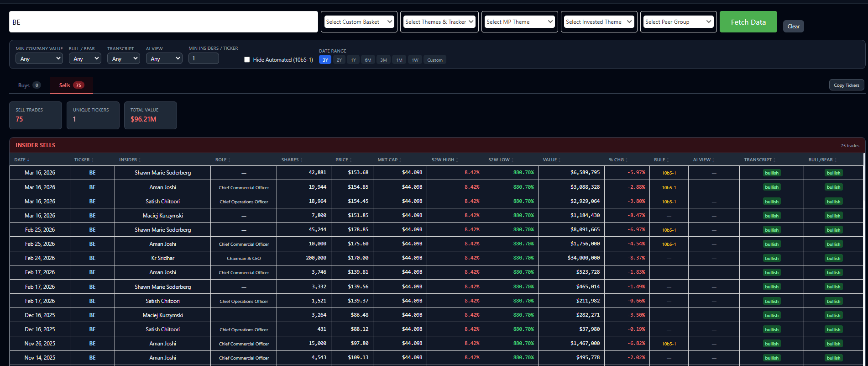This screenshot has height=366, width=868.
Task: Expand Min Company Value dropdown
Action: point(39,59)
